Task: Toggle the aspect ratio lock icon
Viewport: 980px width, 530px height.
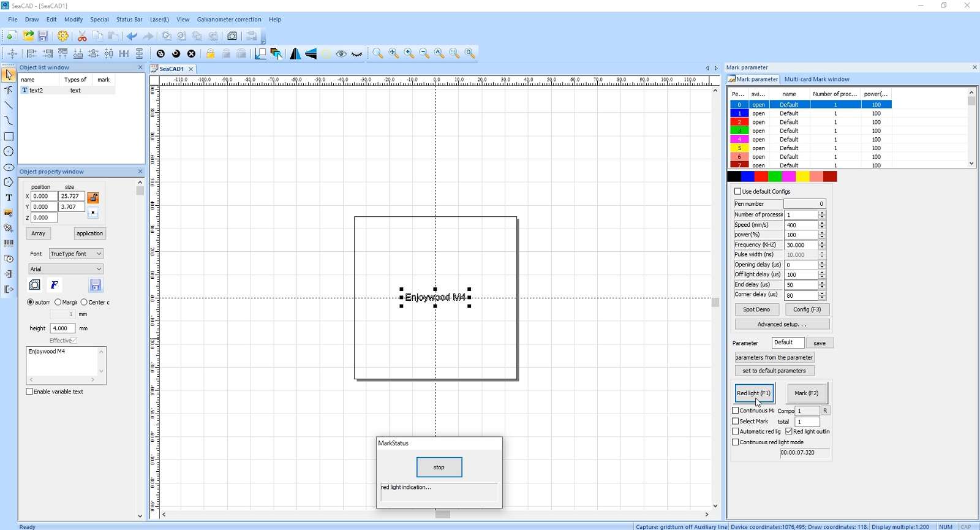Action: click(x=93, y=197)
